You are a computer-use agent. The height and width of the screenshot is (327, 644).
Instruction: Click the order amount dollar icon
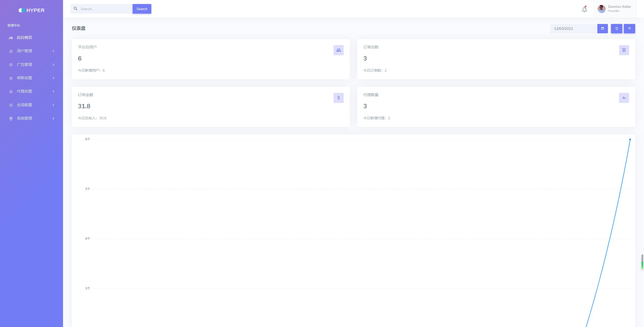click(338, 98)
